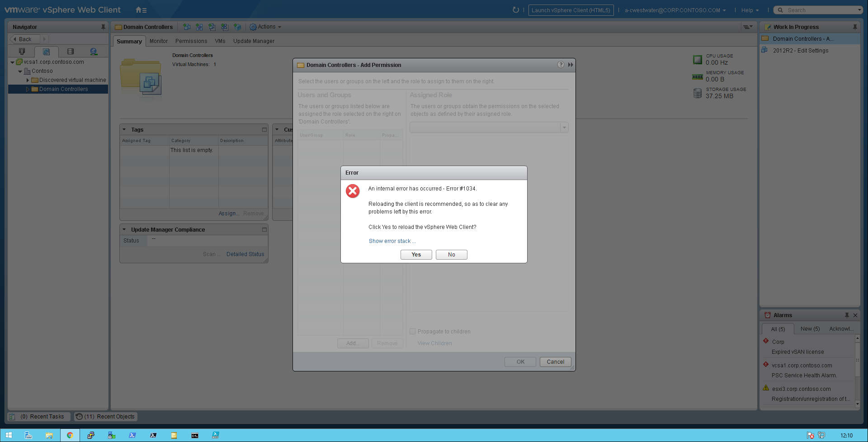This screenshot has height=442, width=868.
Task: Click the magnifier icon in the Search box
Action: pos(780,10)
